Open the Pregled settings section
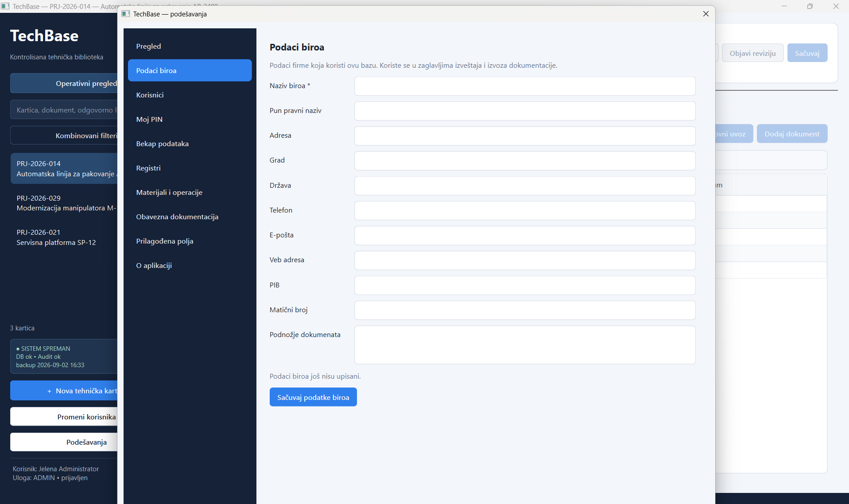Viewport: 849px width, 504px height. click(x=190, y=46)
